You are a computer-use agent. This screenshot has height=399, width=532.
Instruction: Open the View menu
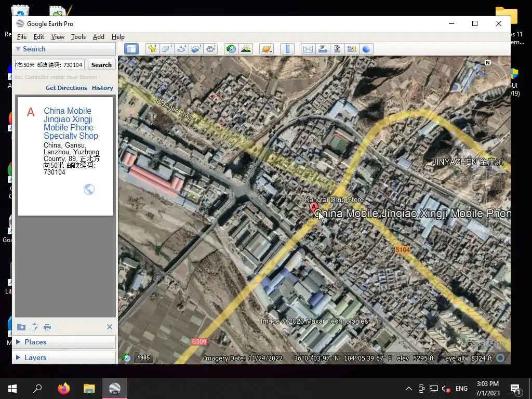pyautogui.click(x=58, y=37)
